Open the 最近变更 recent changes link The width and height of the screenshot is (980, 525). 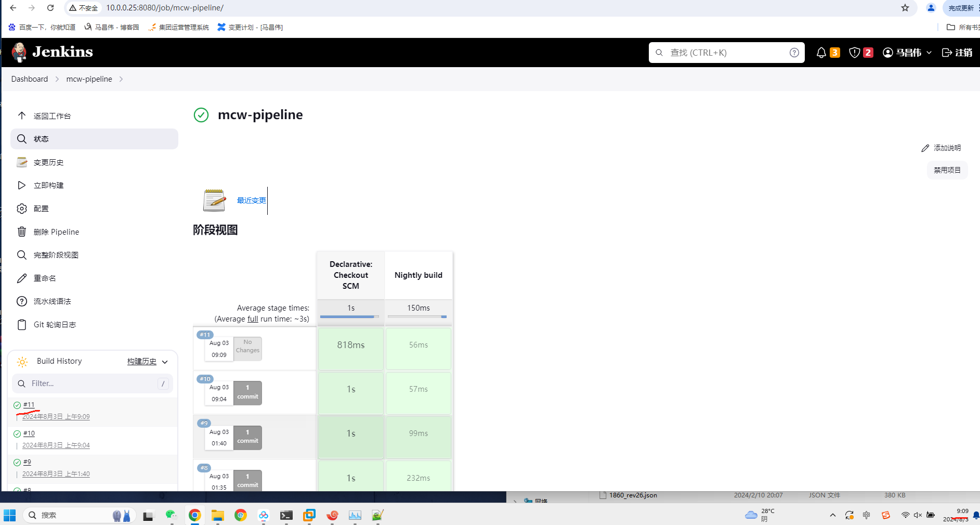tap(252, 200)
